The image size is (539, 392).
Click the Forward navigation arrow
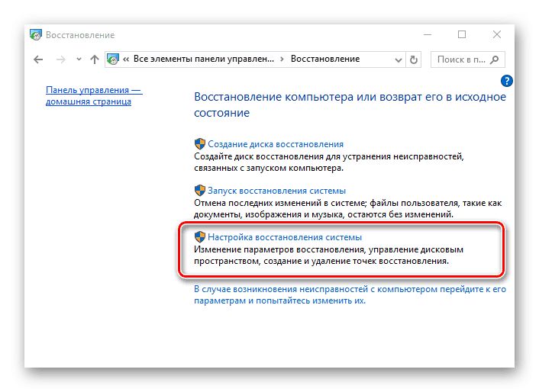(x=59, y=59)
